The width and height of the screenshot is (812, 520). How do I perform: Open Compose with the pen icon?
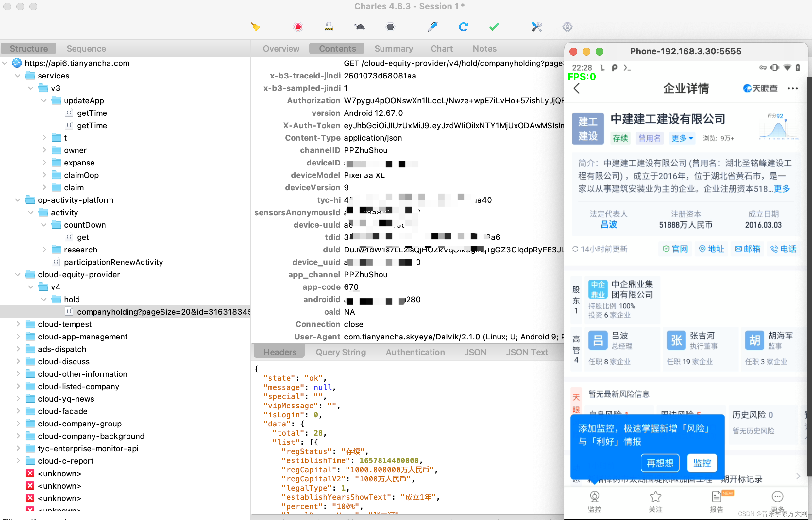(x=433, y=27)
